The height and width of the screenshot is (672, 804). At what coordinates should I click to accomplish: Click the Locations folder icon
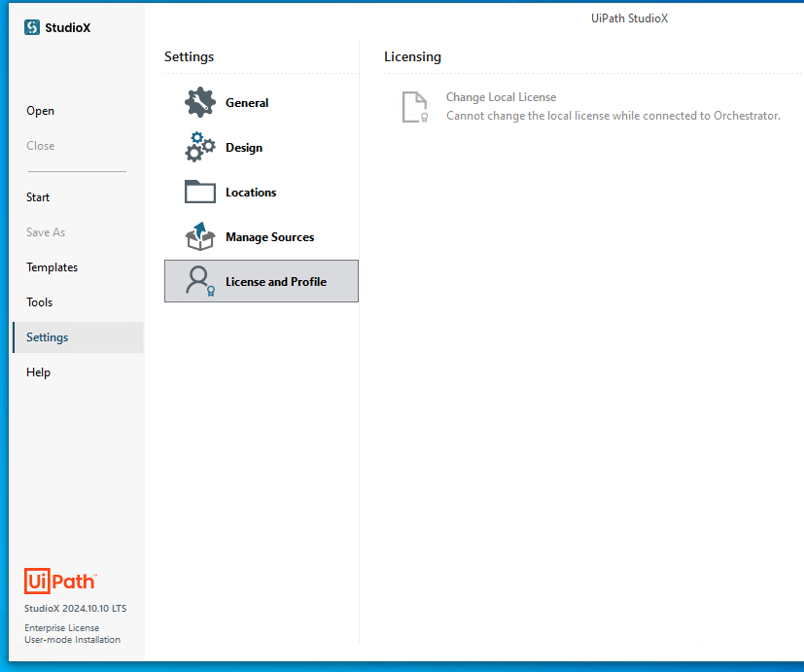click(x=200, y=192)
